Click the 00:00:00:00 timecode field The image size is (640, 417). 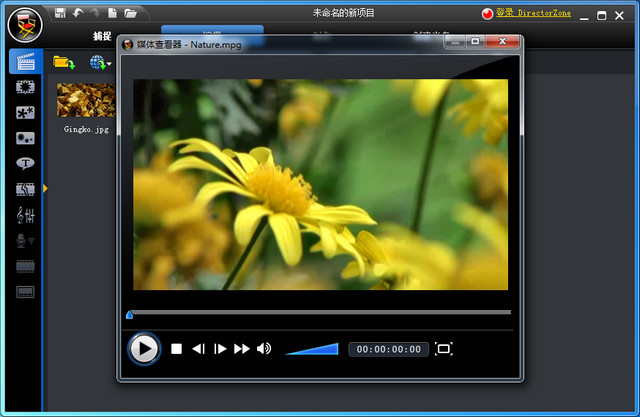[388, 349]
